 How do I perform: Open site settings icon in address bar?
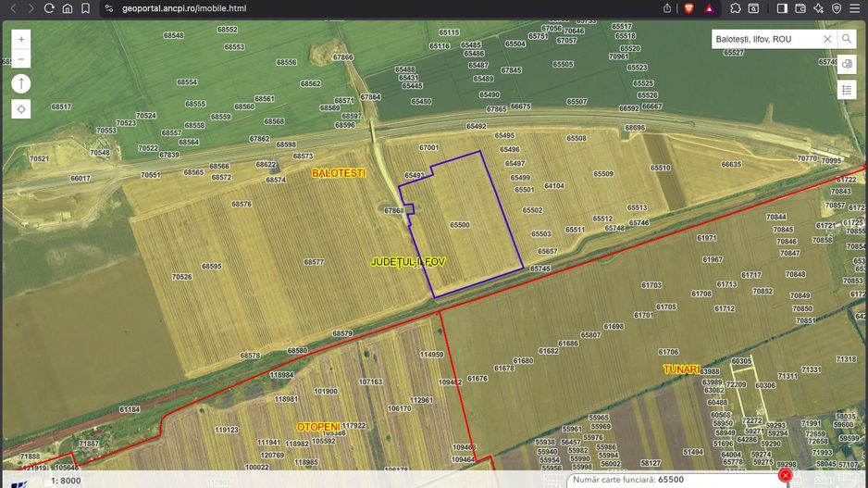(109, 8)
